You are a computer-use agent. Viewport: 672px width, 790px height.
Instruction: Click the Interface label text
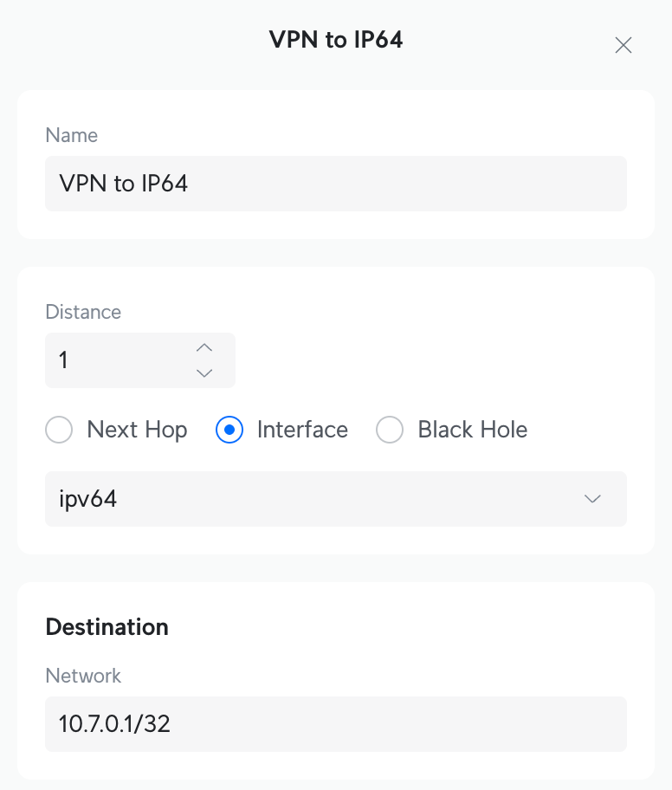click(x=302, y=430)
